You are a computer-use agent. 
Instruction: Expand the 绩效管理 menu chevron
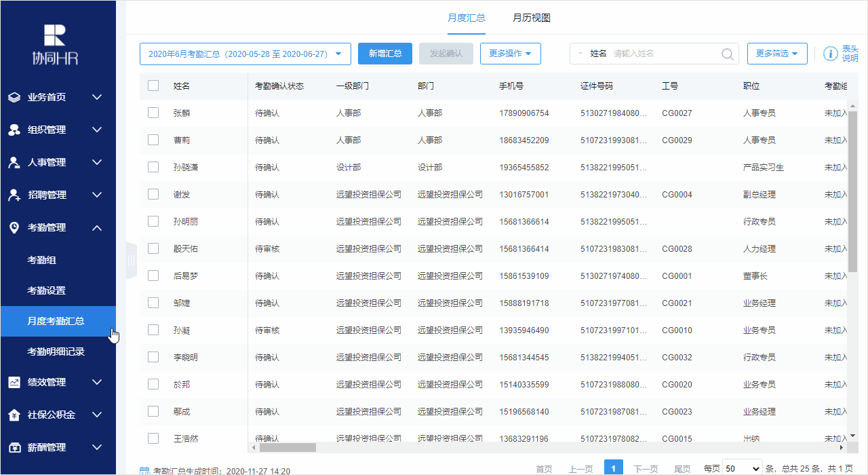97,382
